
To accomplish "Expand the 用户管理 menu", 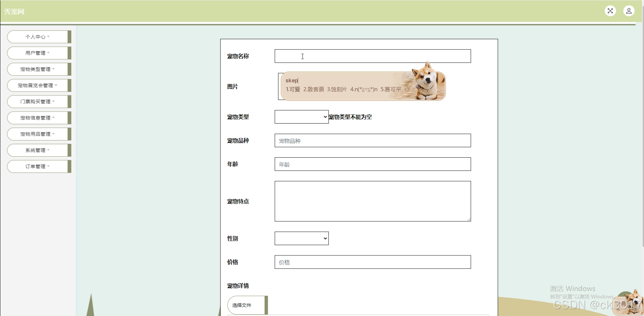I will (x=39, y=53).
